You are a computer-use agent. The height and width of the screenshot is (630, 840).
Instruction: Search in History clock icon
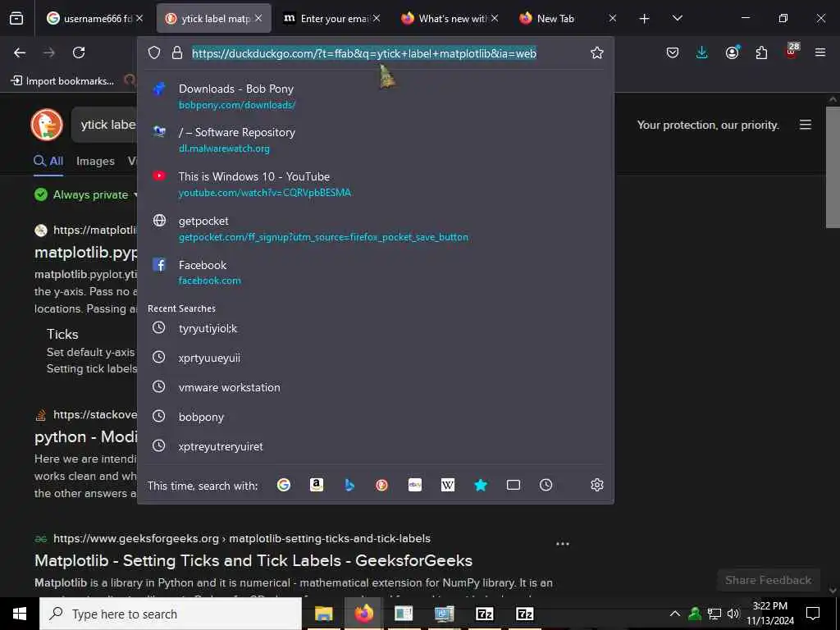[546, 485]
